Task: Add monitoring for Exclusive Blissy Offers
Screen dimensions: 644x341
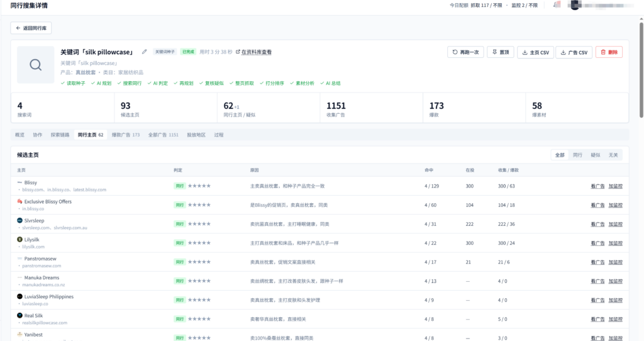Action: (x=615, y=205)
